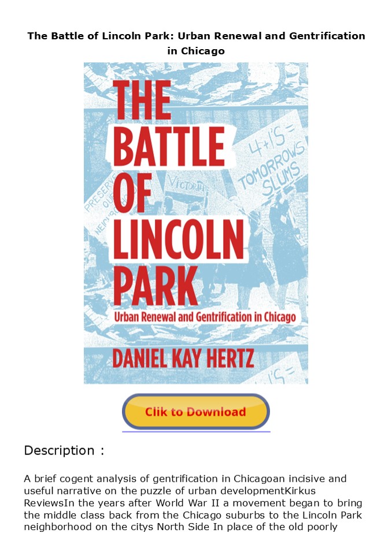Click the word PARK on the cover
Screen dimensions: 392x555
(x=155, y=286)
